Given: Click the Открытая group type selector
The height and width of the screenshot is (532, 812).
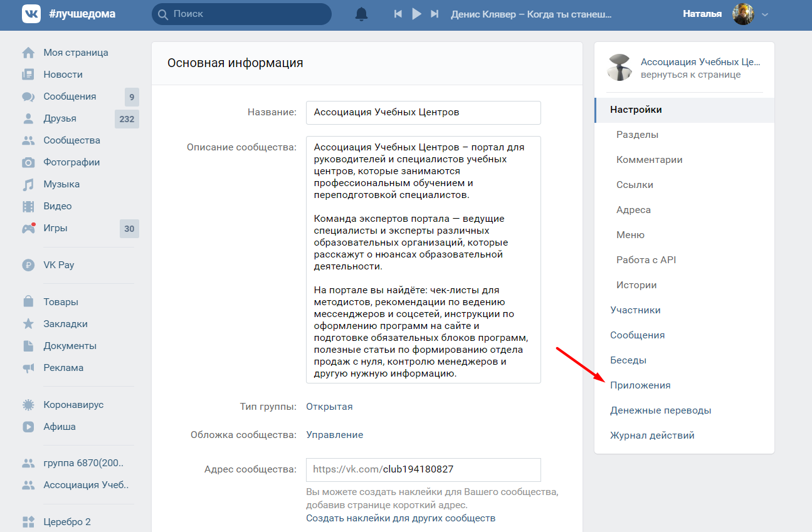Looking at the screenshot, I should click(x=329, y=407).
